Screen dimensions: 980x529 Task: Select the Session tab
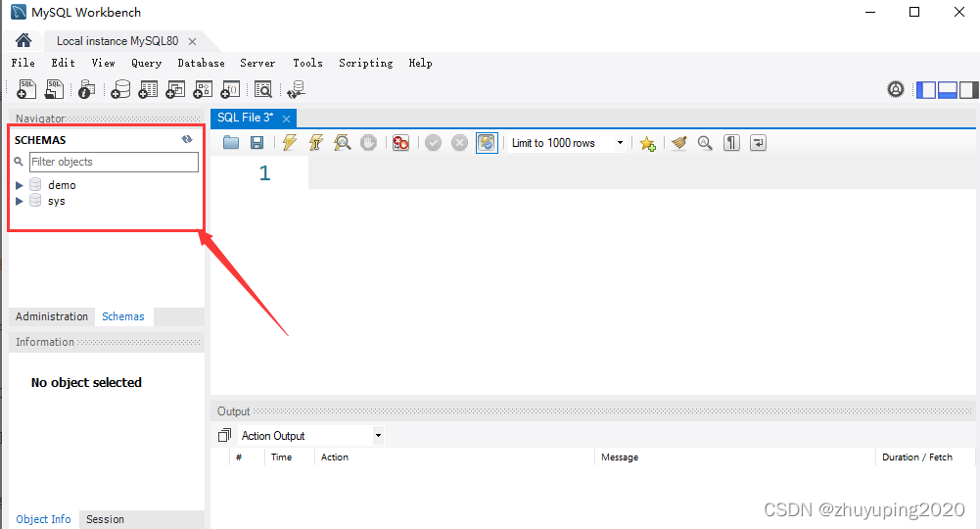105,519
